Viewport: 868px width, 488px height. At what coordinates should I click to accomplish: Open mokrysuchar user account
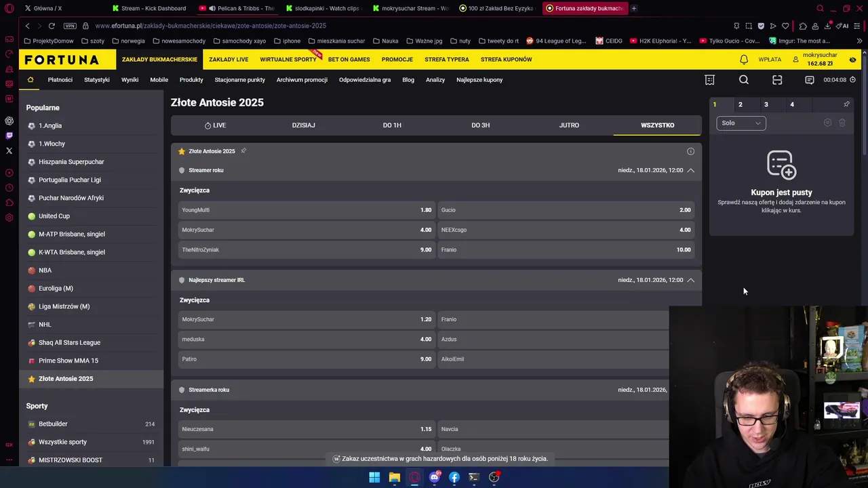pyautogui.click(x=816, y=60)
